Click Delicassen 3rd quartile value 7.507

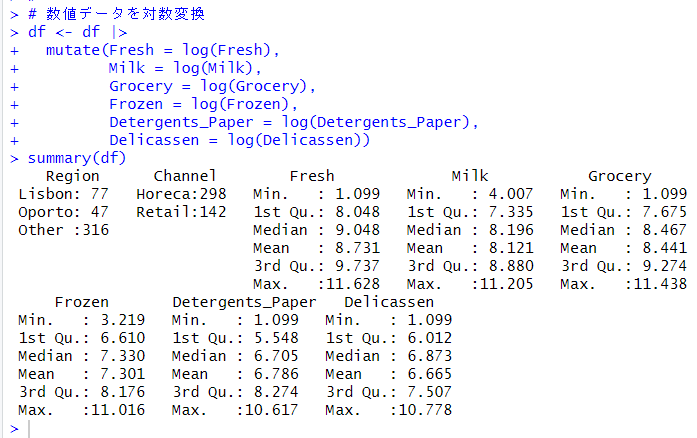(x=430, y=392)
